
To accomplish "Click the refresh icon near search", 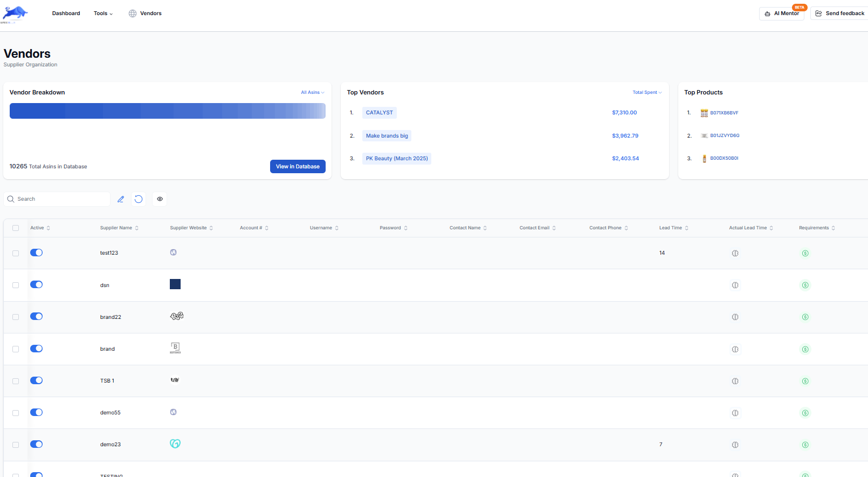I will pyautogui.click(x=139, y=199).
